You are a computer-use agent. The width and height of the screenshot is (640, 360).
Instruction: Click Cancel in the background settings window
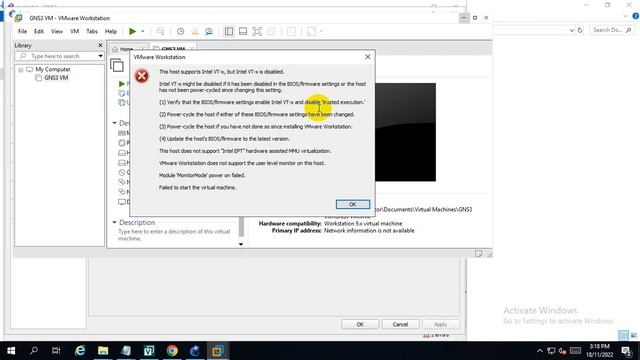pyautogui.click(x=400, y=324)
